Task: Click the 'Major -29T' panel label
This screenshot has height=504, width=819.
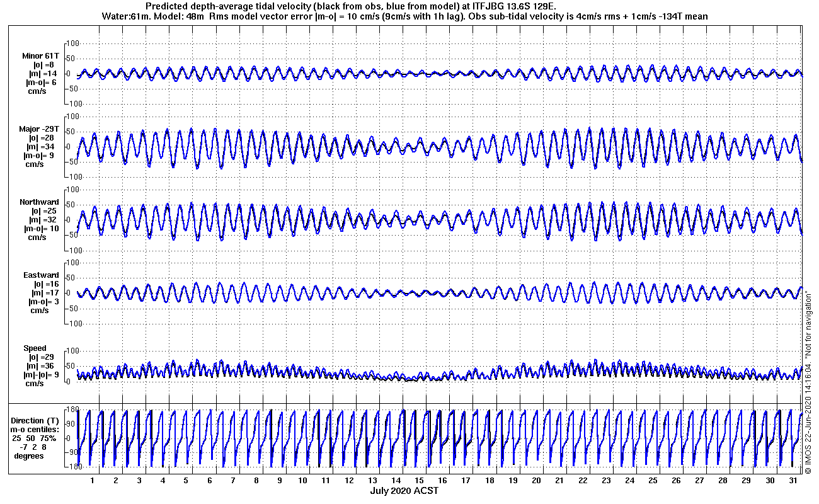Action: [x=39, y=129]
